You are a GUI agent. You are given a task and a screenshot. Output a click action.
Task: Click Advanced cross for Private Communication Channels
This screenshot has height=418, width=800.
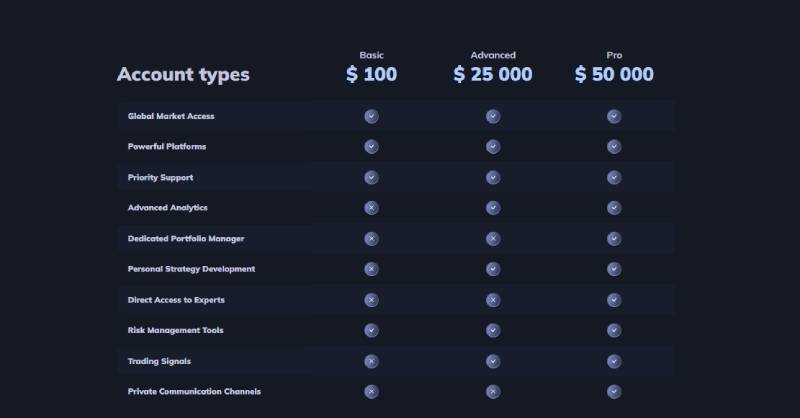tap(493, 391)
